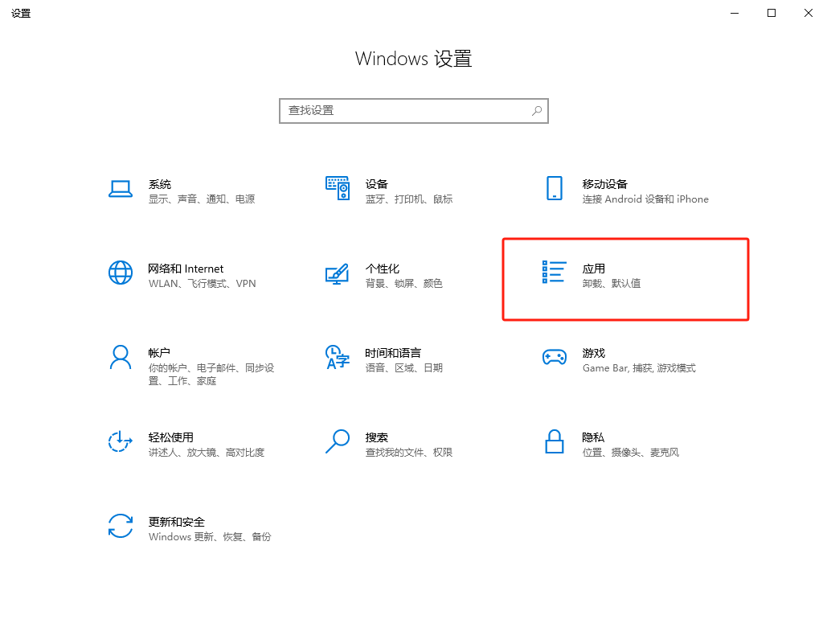Close the 设置 window
The image size is (827, 644).
(x=809, y=13)
